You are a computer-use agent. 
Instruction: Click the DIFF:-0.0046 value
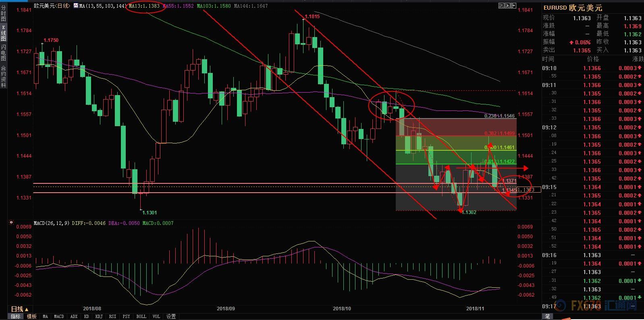(89, 223)
